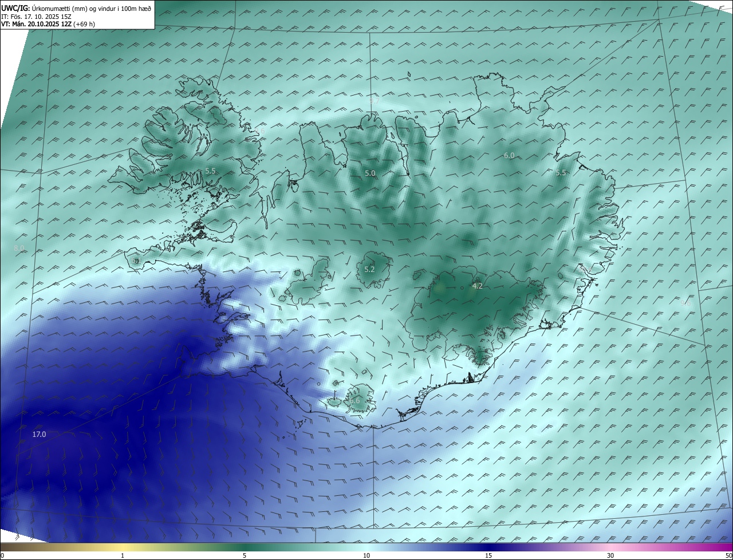733x560 pixels.
Task: Click the '30' label on the colour scale
Action: tap(610, 555)
